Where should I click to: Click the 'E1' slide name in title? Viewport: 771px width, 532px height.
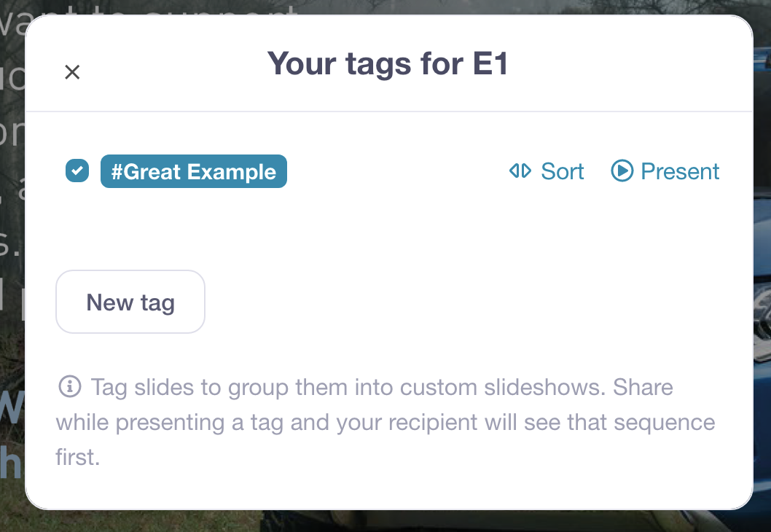pos(490,64)
